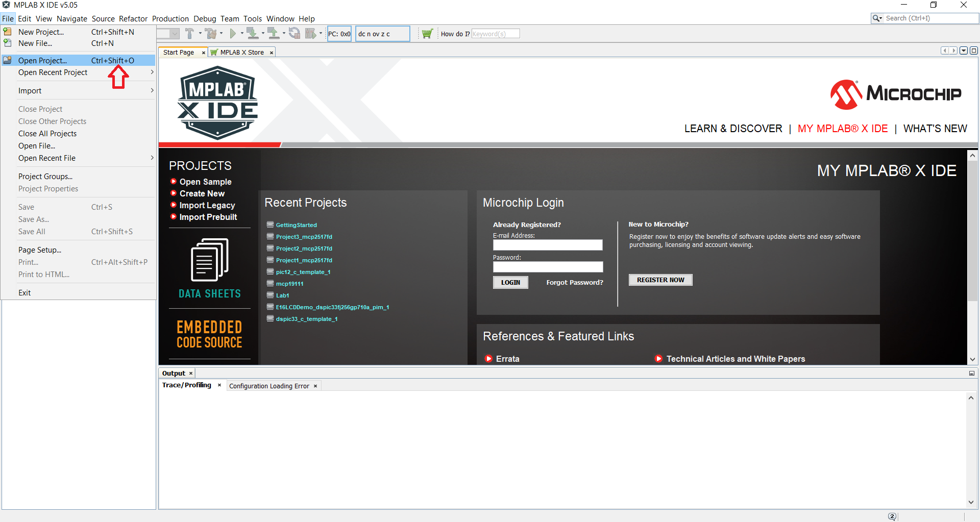Click the green Run Project arrow
Screen dimensions: 980x522
(233, 34)
